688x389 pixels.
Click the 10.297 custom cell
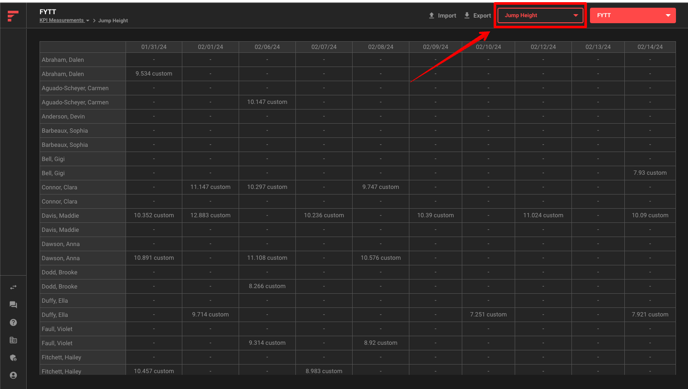click(267, 187)
